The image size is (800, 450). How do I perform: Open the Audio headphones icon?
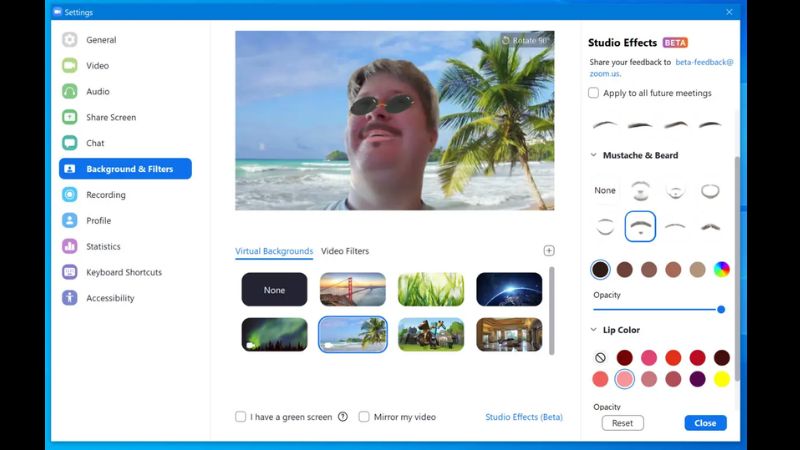69,91
